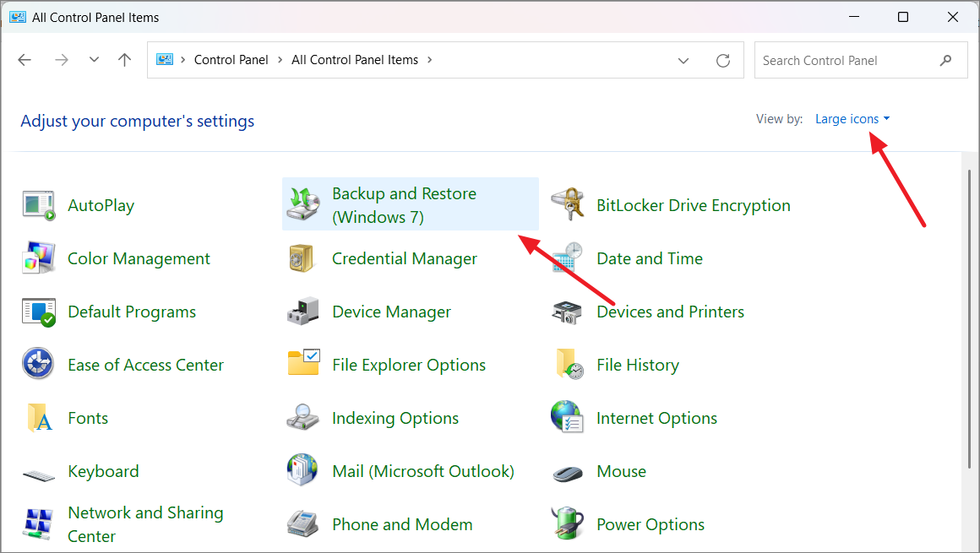Screen dimensions: 980x553
Task: Open the Devices and Printers icon
Action: pos(568,312)
